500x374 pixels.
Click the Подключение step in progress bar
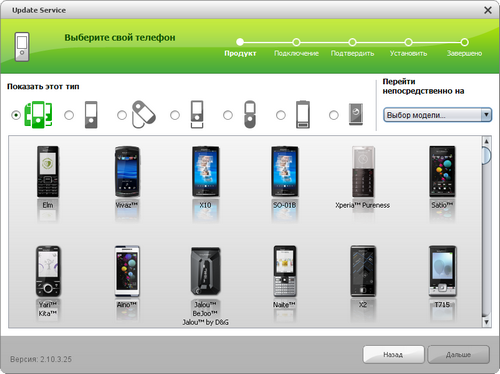(x=296, y=53)
